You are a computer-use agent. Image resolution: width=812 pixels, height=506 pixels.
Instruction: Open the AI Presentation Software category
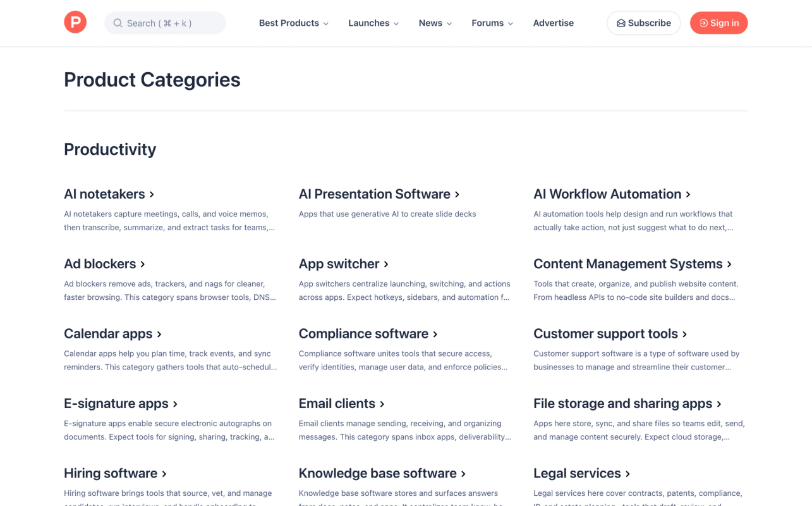(379, 194)
